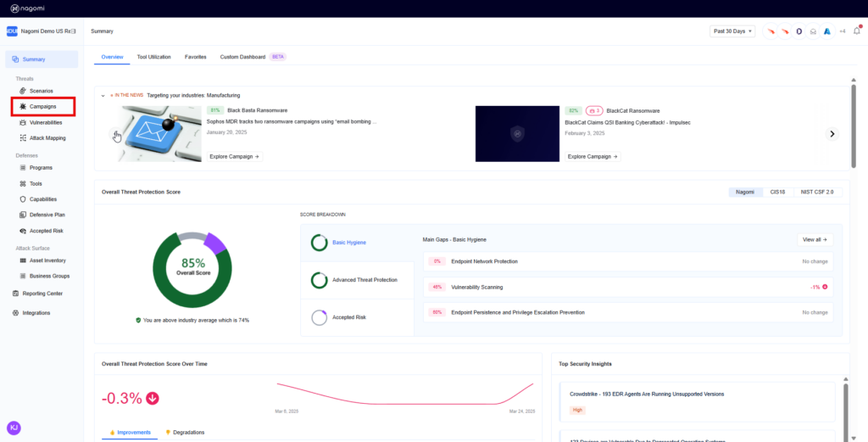Open the Vulnerability Scanning gap row
Screen dimensions: 868x442
(x=628, y=287)
